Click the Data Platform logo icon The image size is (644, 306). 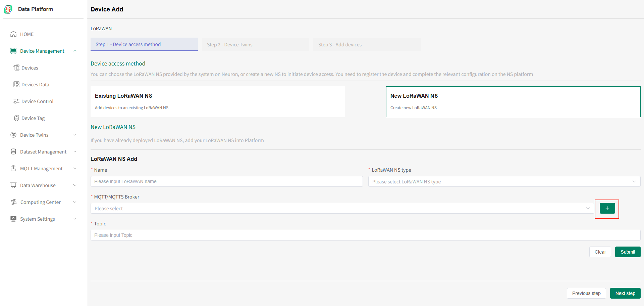(8, 9)
